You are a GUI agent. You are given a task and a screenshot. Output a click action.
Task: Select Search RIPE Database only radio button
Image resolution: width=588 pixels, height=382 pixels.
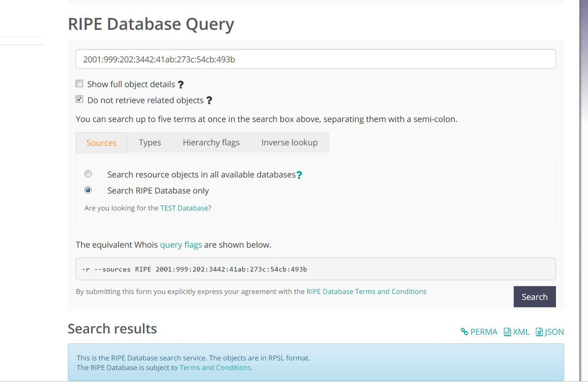point(88,190)
